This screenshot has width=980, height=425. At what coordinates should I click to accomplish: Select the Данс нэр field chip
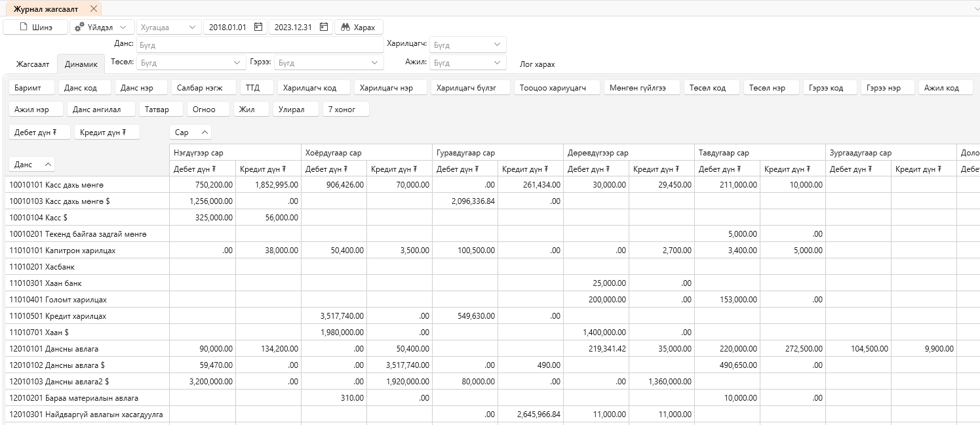pos(141,88)
